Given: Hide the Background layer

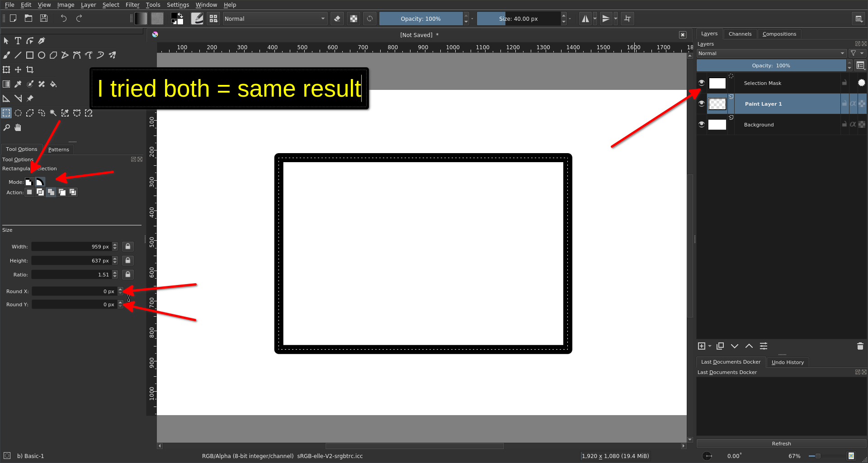Looking at the screenshot, I should tap(702, 124).
